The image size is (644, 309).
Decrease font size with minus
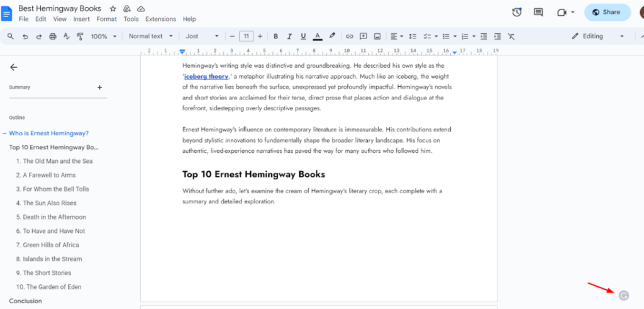click(x=232, y=36)
